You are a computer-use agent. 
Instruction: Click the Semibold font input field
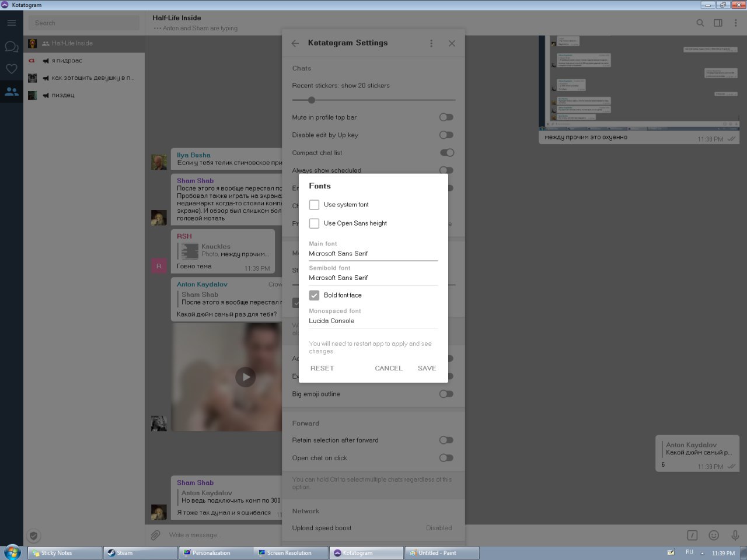pos(373,278)
